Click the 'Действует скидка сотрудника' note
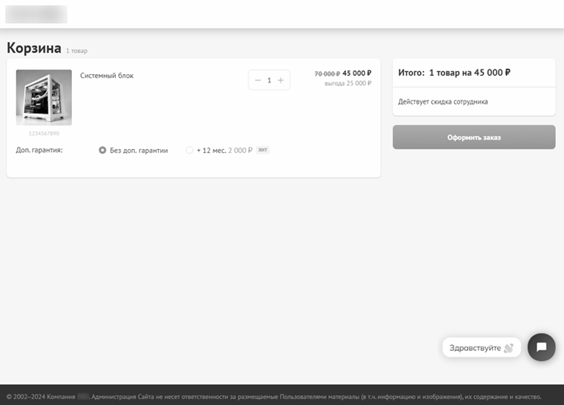This screenshot has width=564, height=405. pyautogui.click(x=443, y=102)
